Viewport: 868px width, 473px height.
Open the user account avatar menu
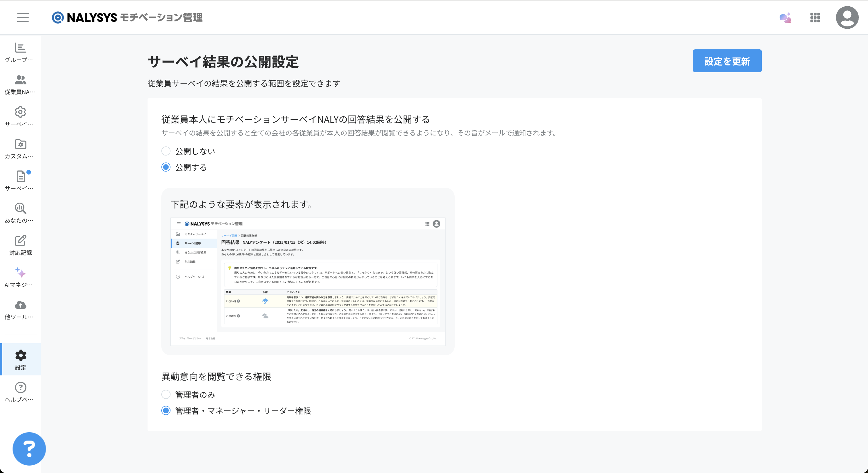pyautogui.click(x=847, y=18)
